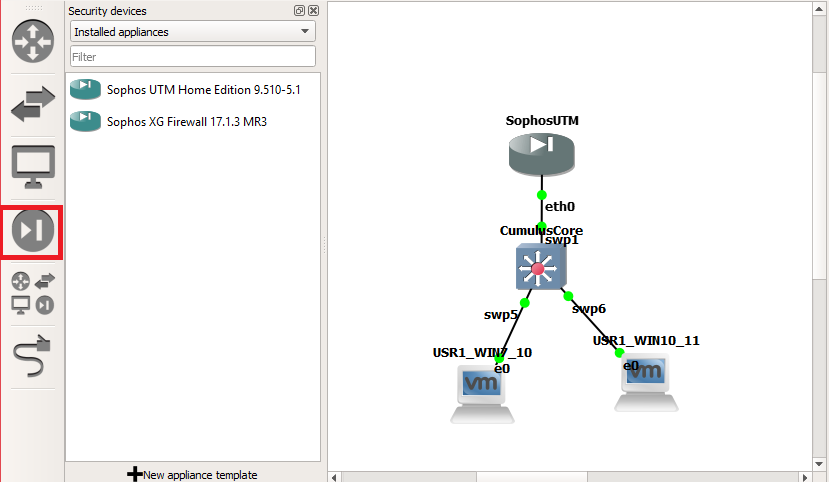Click the Filter search field
The height and width of the screenshot is (482, 831).
click(193, 57)
